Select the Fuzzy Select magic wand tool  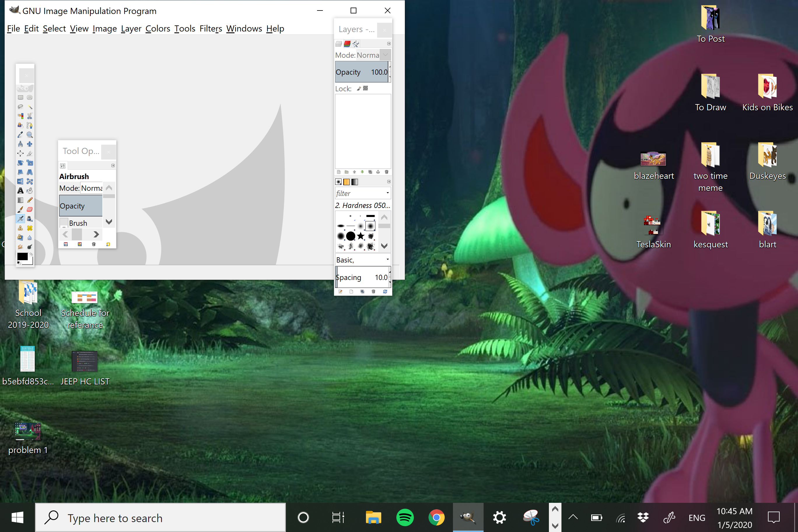[x=30, y=107]
